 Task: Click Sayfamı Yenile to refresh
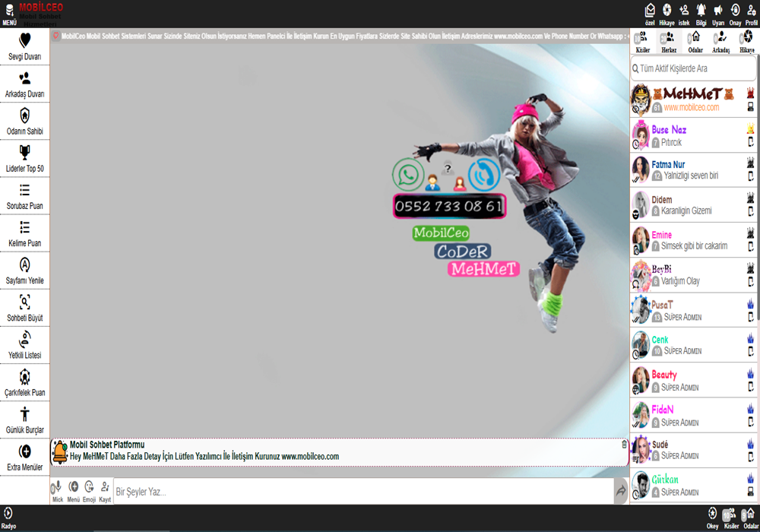(x=25, y=264)
